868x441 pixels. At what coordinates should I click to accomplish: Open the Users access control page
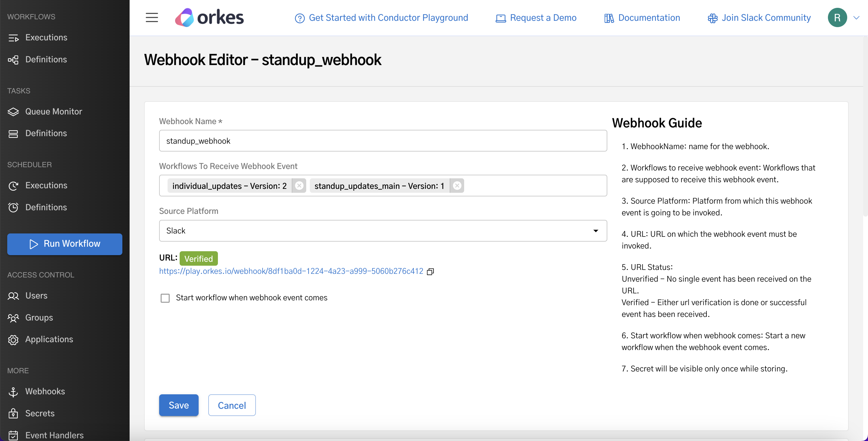click(x=36, y=296)
